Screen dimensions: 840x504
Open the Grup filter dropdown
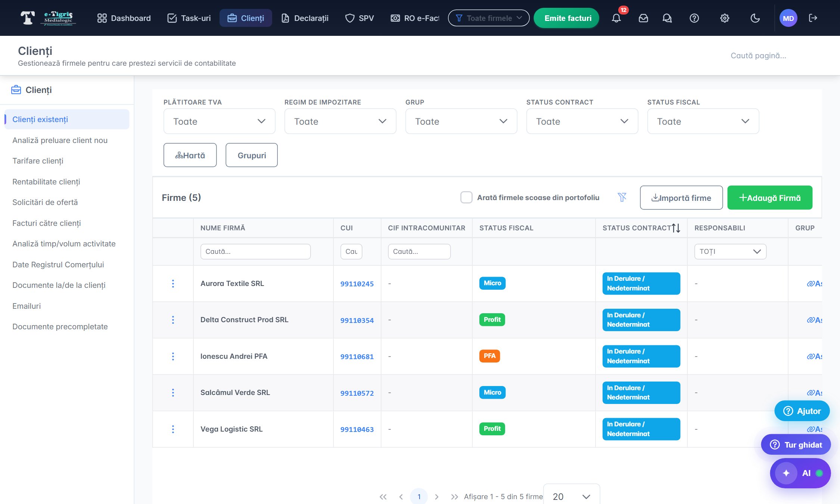click(x=461, y=121)
